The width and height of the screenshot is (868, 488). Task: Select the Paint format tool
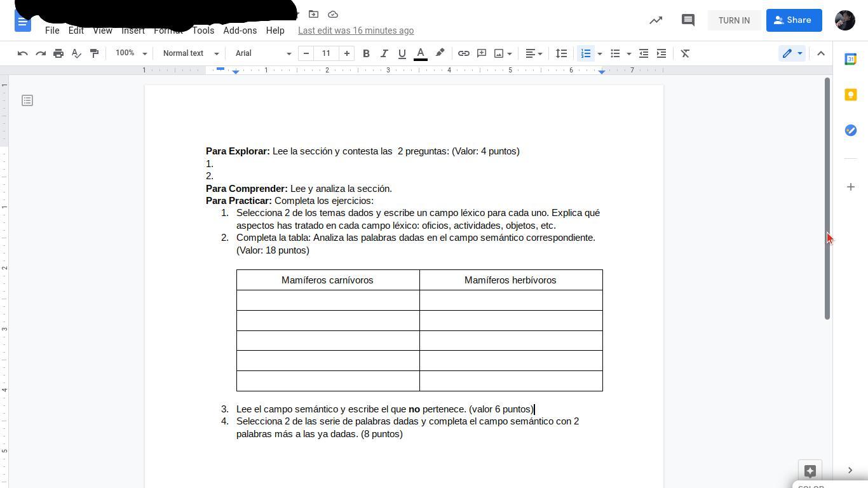(x=94, y=53)
